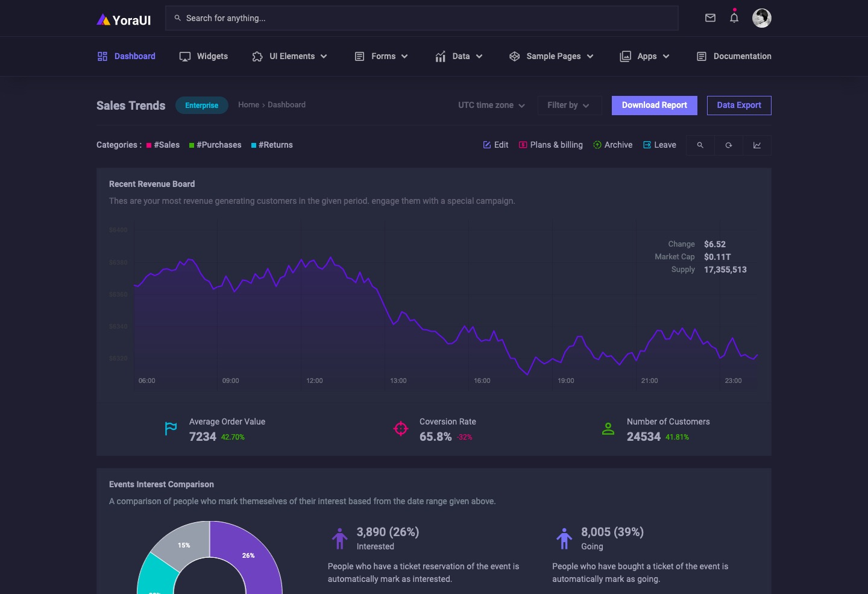Image resolution: width=868 pixels, height=594 pixels.
Task: Click the 7234 average order value
Action: click(x=203, y=437)
